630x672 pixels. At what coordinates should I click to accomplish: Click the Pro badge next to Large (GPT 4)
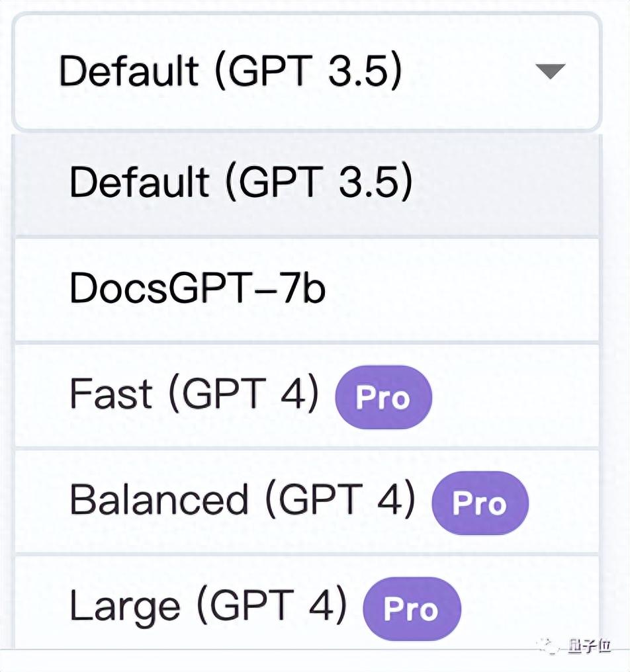click(411, 609)
